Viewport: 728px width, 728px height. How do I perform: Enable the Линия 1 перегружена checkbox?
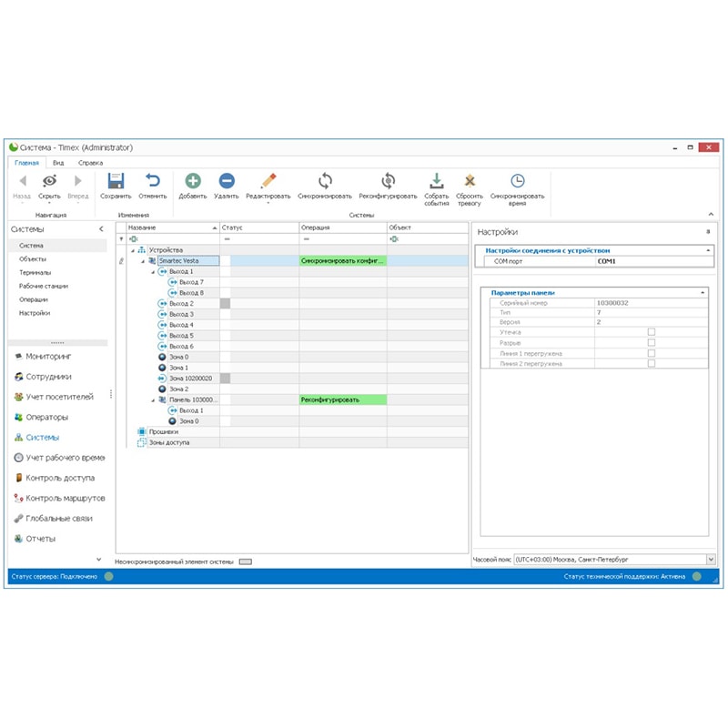(652, 353)
